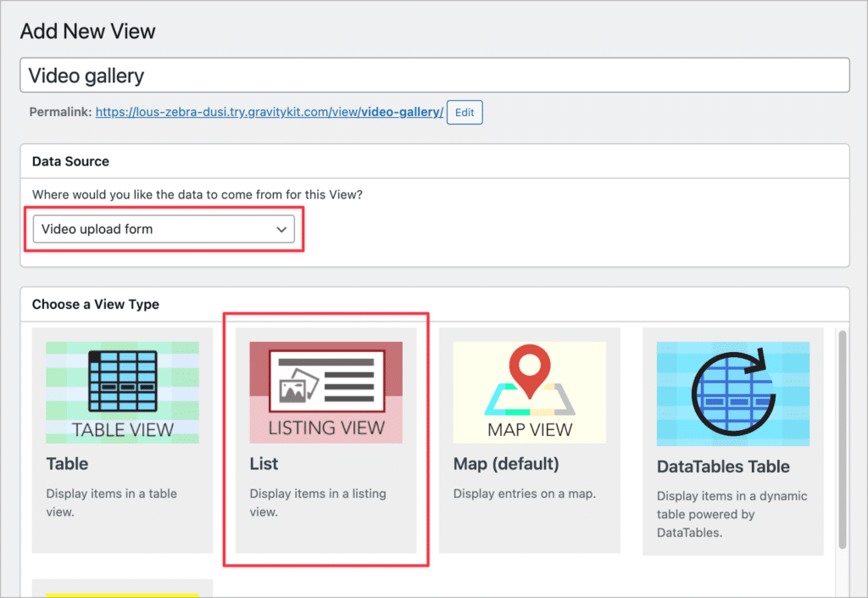Focus the Video gallery title field

point(435,75)
